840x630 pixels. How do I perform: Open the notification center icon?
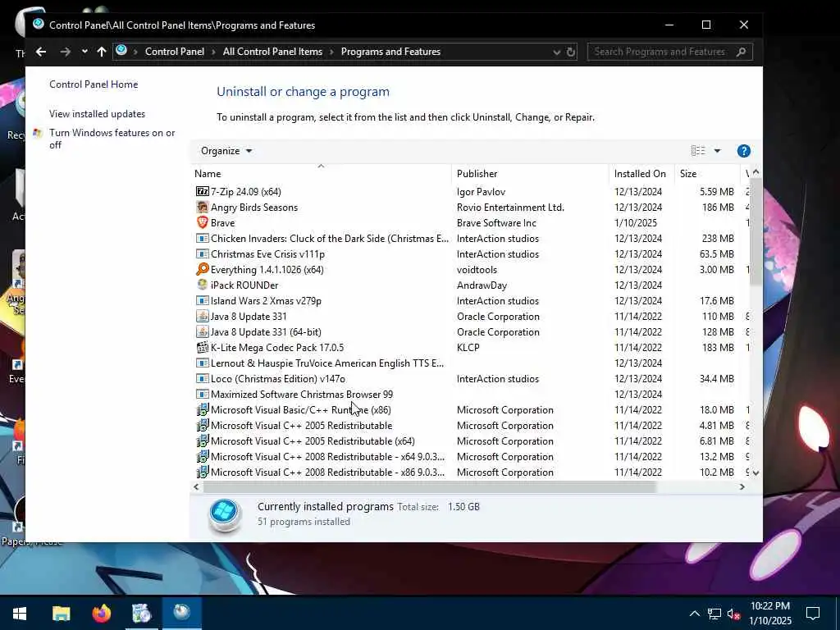point(813,613)
